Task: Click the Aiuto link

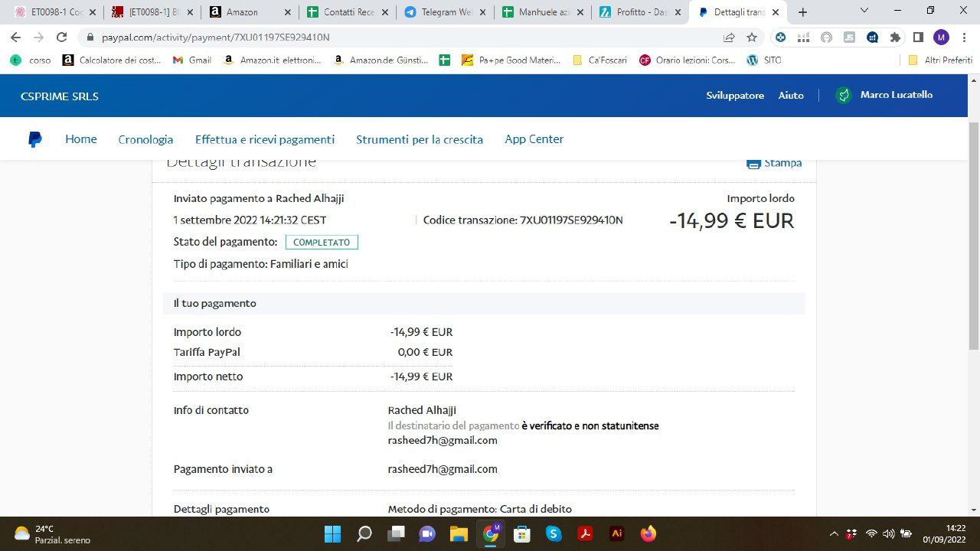Action: (x=791, y=96)
